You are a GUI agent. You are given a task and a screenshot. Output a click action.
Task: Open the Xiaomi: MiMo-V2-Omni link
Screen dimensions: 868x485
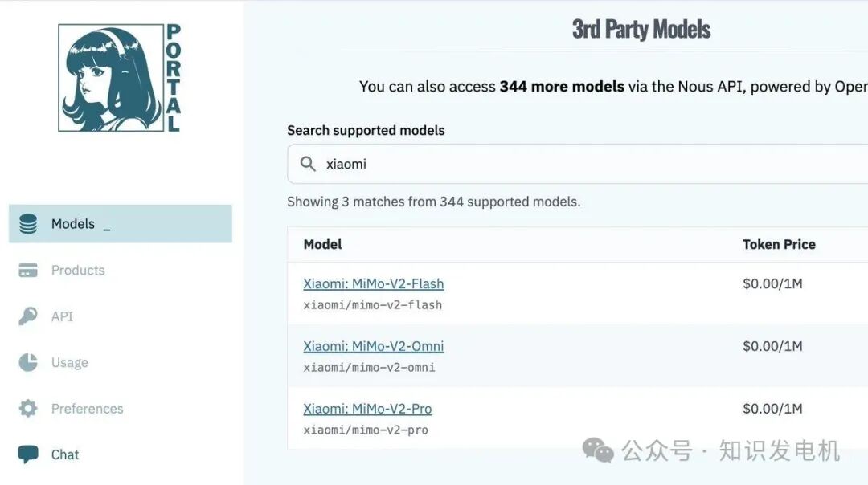pos(373,346)
